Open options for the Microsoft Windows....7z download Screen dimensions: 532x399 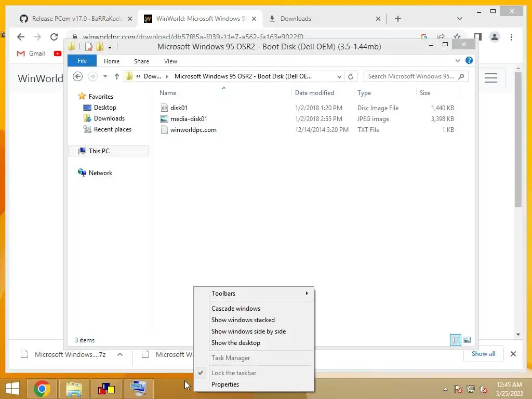point(120,354)
